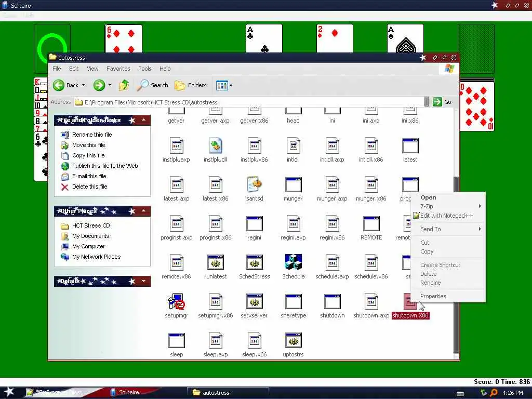Open the Views button menu
This screenshot has width=532, height=399.
[224, 86]
